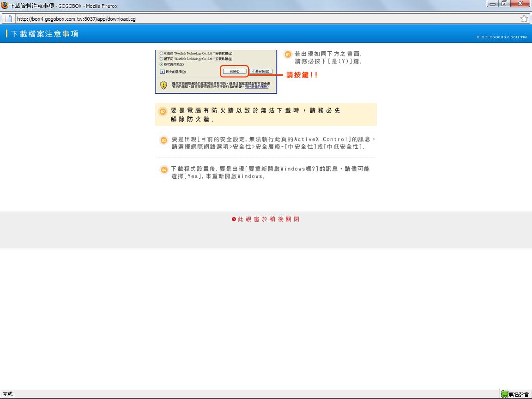
Task: Click the yellow security shield warning icon
Action: click(x=163, y=85)
